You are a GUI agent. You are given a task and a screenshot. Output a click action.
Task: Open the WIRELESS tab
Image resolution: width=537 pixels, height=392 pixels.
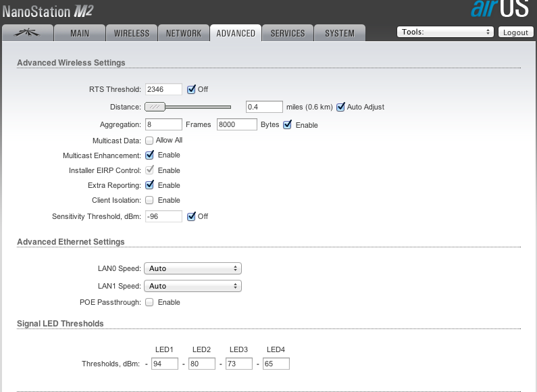tap(132, 33)
